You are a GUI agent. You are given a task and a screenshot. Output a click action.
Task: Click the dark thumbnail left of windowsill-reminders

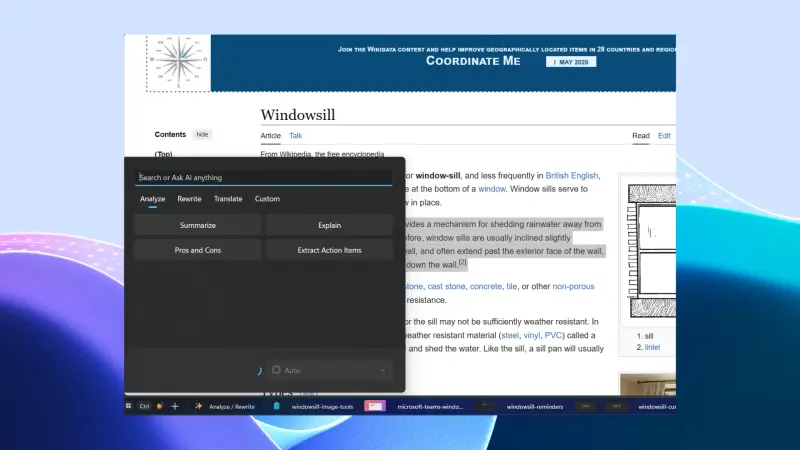(x=486, y=406)
